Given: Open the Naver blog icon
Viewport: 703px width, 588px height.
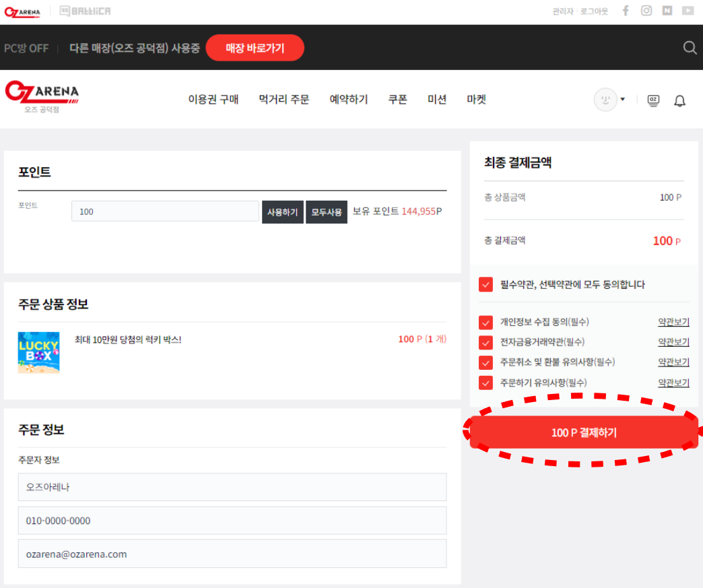Looking at the screenshot, I should click(667, 11).
